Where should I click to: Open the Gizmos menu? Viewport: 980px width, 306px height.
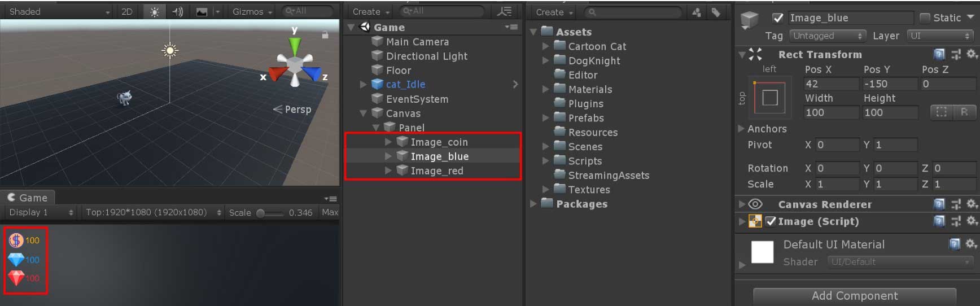pyautogui.click(x=252, y=11)
